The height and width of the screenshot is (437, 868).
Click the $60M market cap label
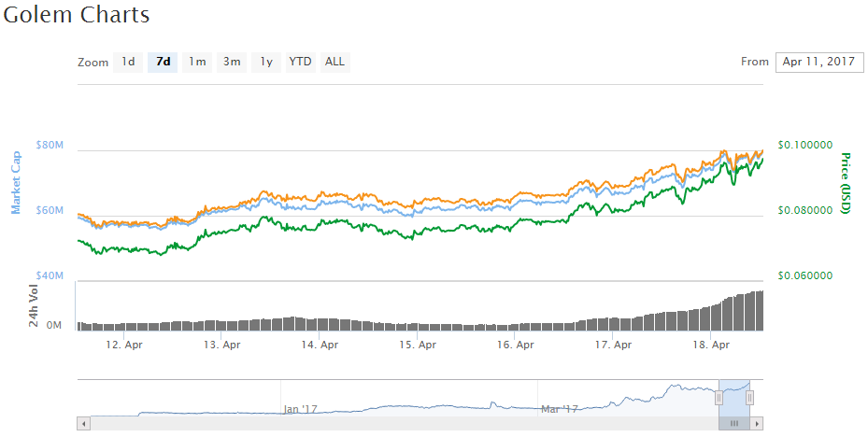(50, 210)
